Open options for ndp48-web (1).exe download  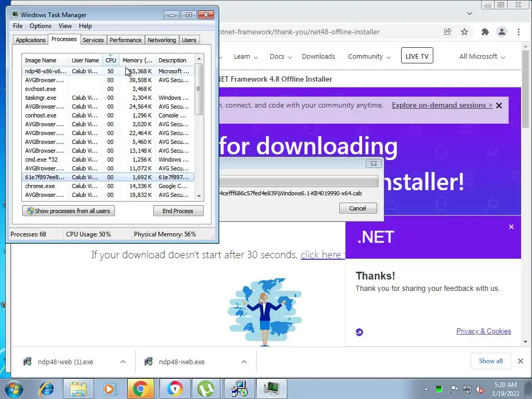coord(123,362)
